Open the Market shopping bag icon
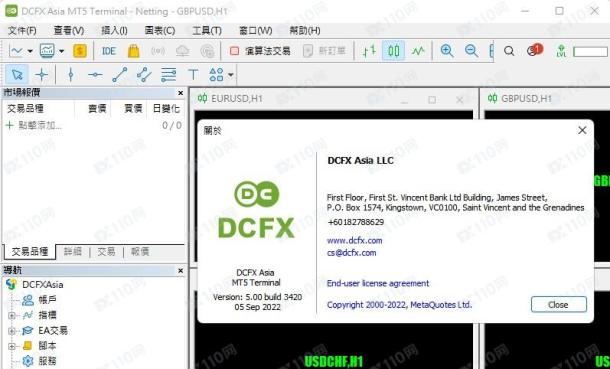Image resolution: width=610 pixels, height=369 pixels. (133, 51)
